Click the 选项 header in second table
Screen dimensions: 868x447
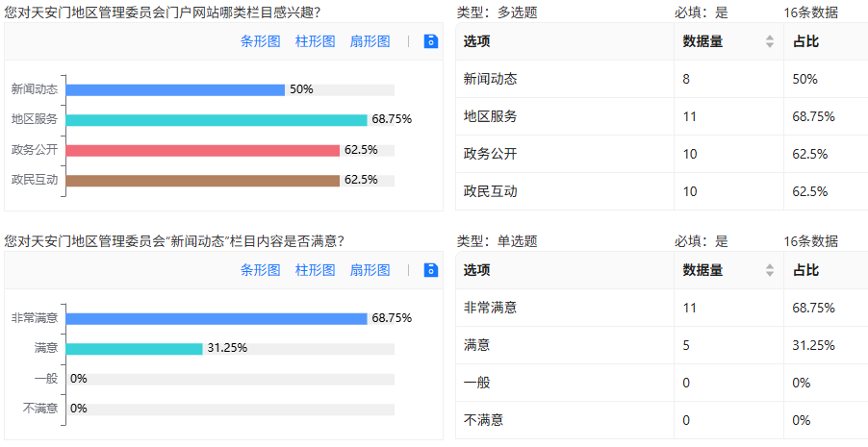[476, 270]
